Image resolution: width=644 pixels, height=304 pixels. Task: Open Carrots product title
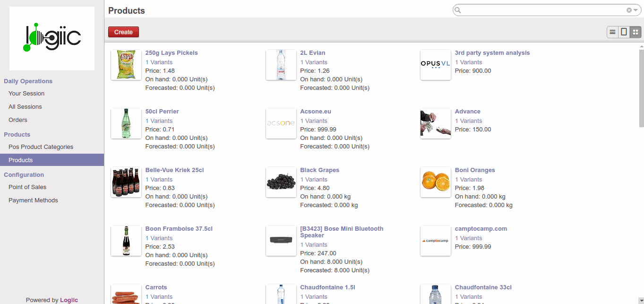tap(156, 287)
